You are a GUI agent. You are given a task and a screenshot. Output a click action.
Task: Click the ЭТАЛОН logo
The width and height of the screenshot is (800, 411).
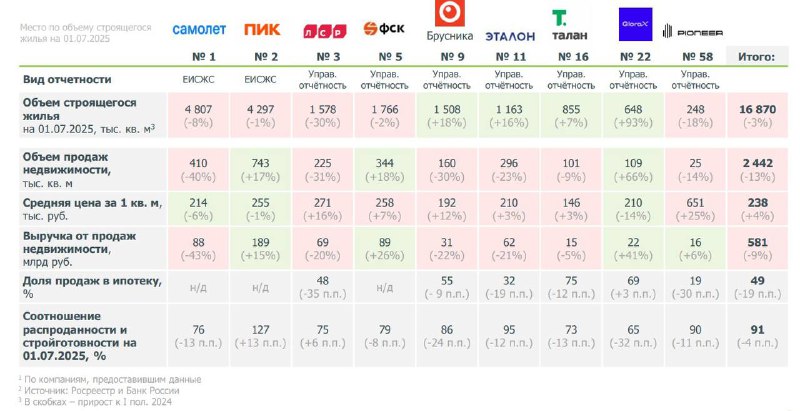pyautogui.click(x=510, y=36)
